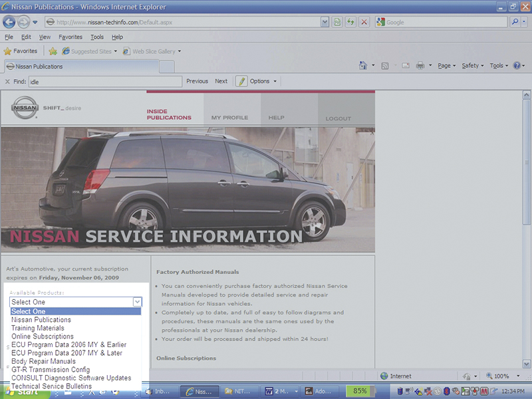Click the Google search box

click(x=441, y=23)
